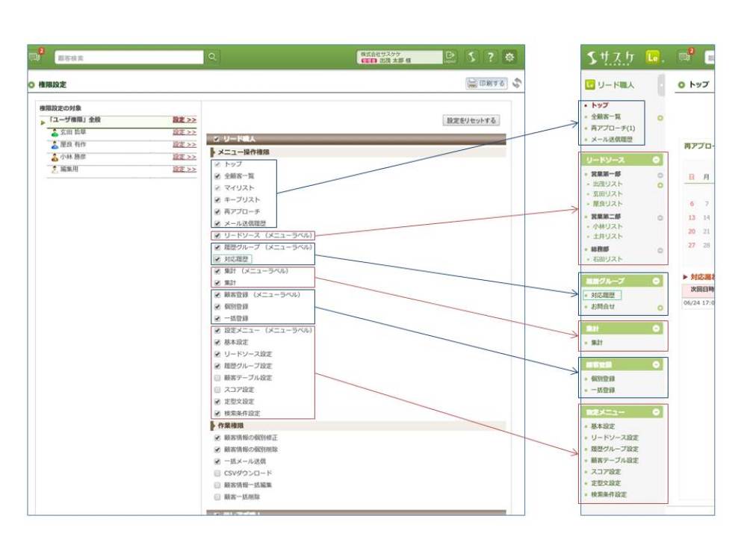Image resolution: width=747 pixels, height=560 pixels.
Task: Click the refresh arrows icon beside print
Action: pos(516,84)
